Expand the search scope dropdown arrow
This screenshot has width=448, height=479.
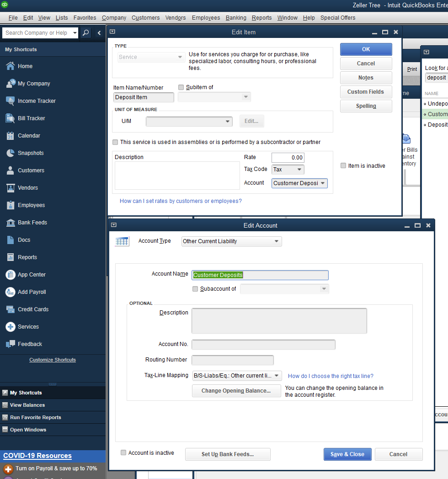75,33
